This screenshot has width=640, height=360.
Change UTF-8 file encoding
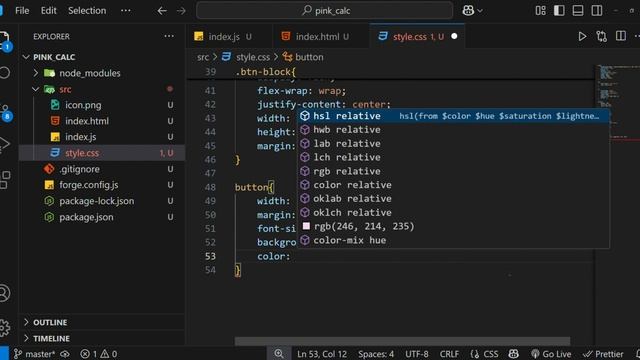417,354
